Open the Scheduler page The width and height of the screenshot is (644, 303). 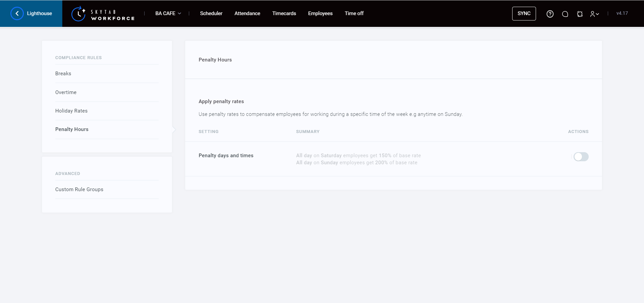211,13
